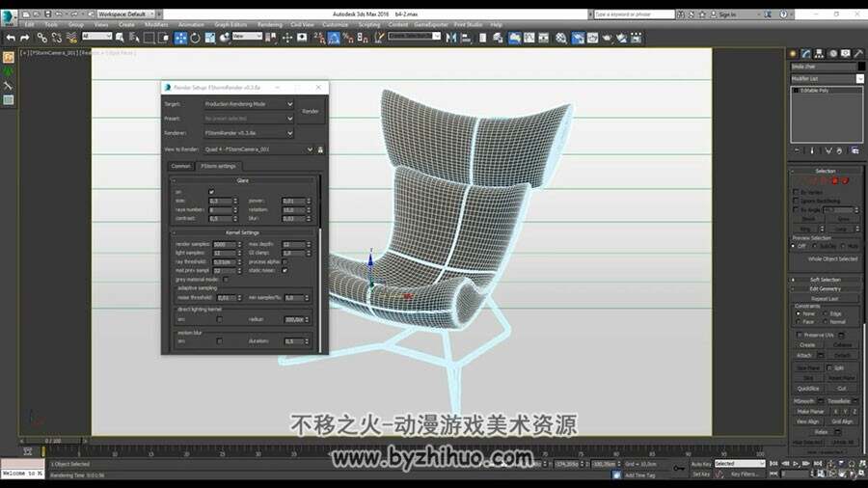Open the Renderer dropdown list
Image resolution: width=868 pixels, height=488 pixels.
(249, 133)
